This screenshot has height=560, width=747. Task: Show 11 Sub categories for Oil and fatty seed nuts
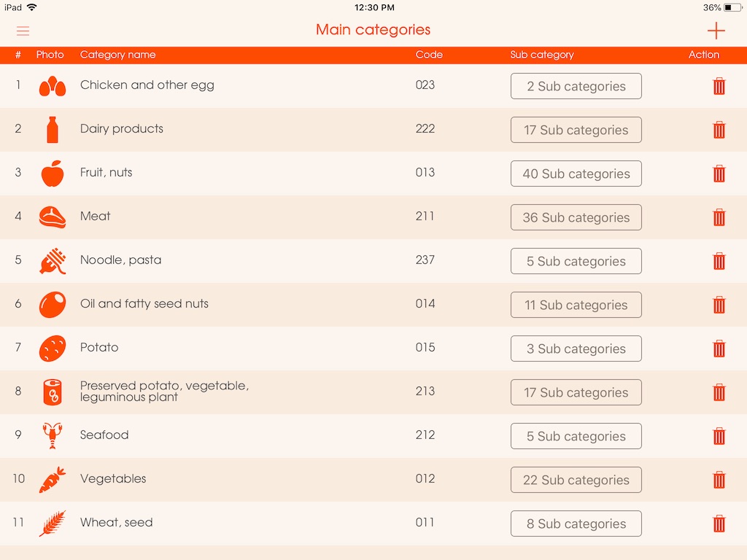click(x=576, y=305)
